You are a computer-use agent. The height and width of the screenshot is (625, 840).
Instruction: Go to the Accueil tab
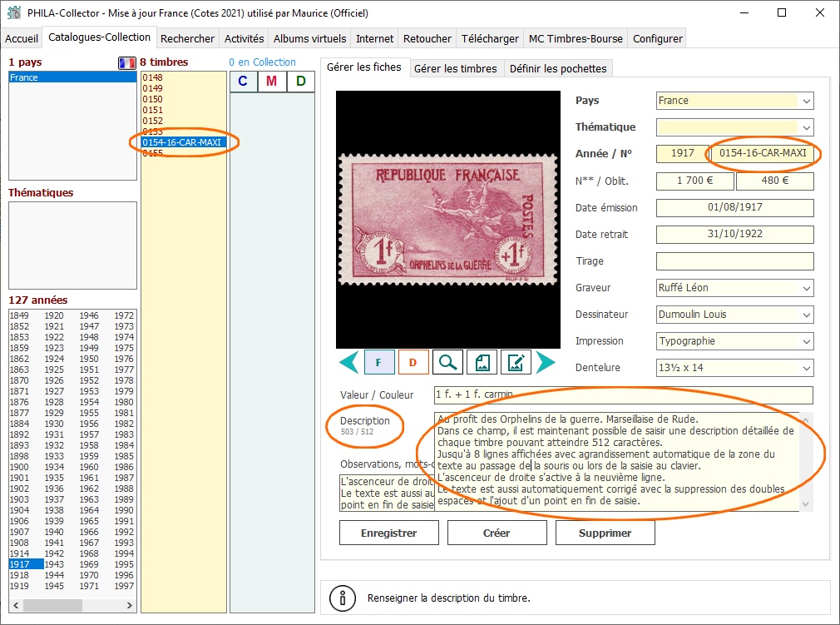tap(22, 38)
